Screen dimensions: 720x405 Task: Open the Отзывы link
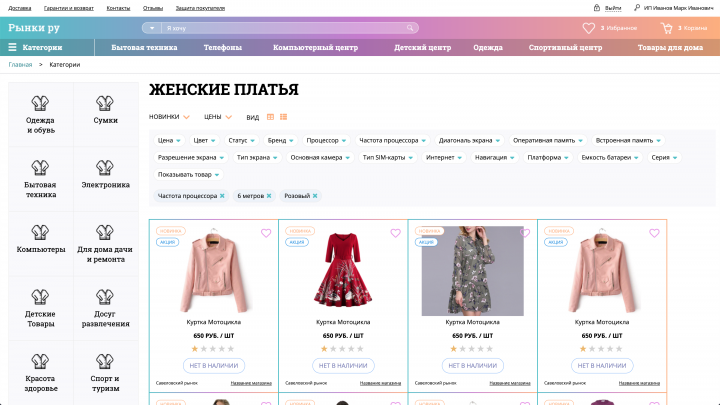(x=153, y=8)
